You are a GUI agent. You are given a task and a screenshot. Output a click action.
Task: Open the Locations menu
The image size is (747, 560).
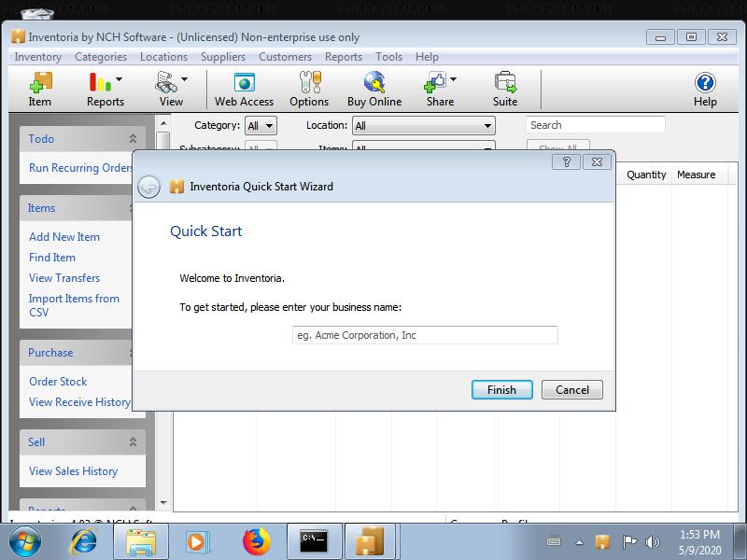[164, 57]
